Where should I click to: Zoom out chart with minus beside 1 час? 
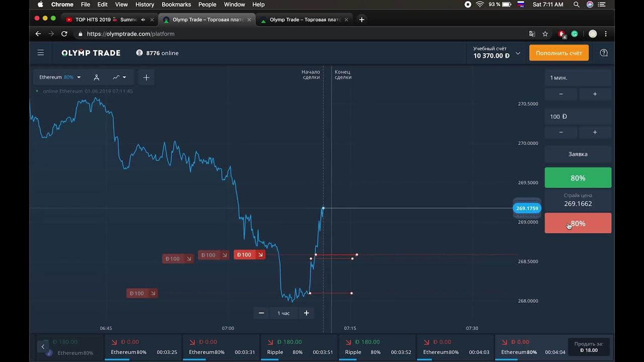click(x=261, y=313)
